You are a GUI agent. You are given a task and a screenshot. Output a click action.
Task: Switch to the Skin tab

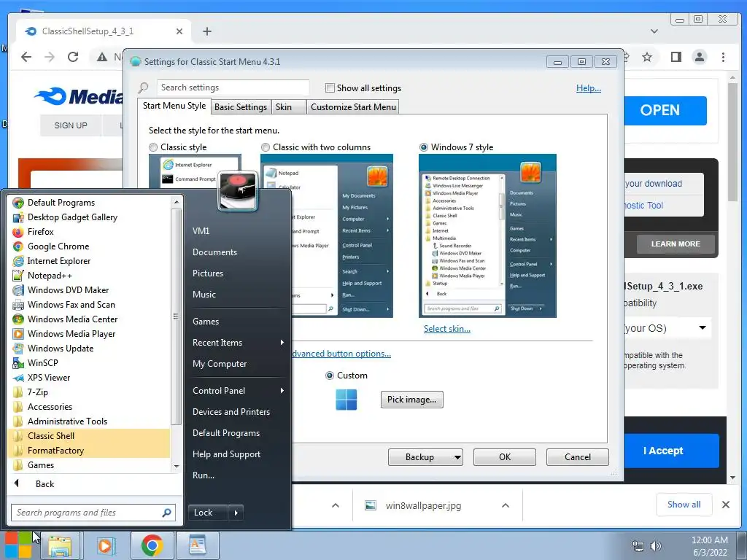pyautogui.click(x=284, y=107)
